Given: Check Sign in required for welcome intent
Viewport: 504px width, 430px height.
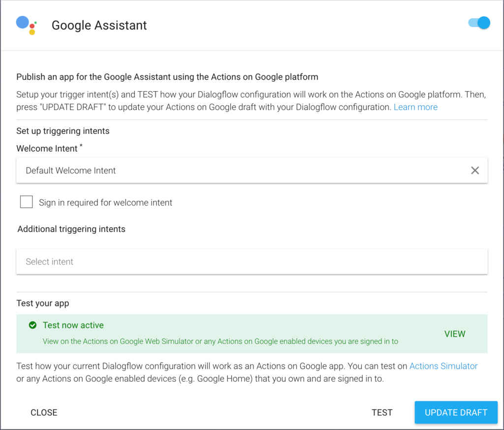Looking at the screenshot, I should click(27, 202).
